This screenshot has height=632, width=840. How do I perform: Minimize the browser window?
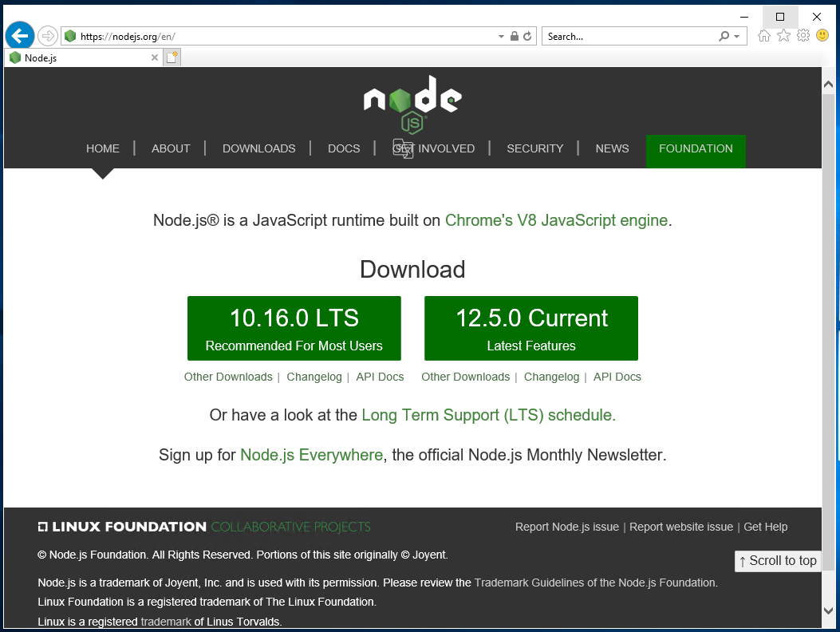click(744, 17)
